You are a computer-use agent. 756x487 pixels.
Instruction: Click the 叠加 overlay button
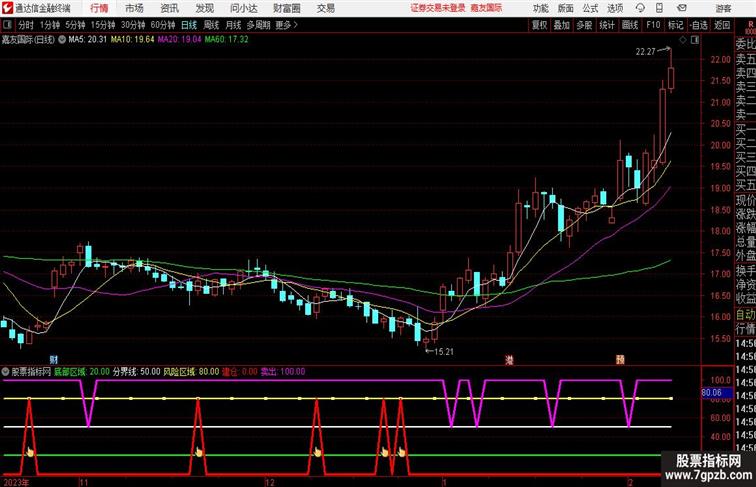coord(562,25)
